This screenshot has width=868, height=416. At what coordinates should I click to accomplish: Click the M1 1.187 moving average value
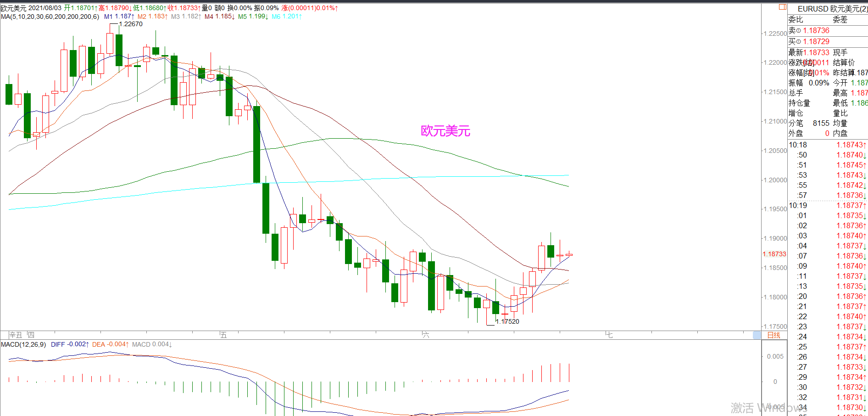click(x=119, y=17)
